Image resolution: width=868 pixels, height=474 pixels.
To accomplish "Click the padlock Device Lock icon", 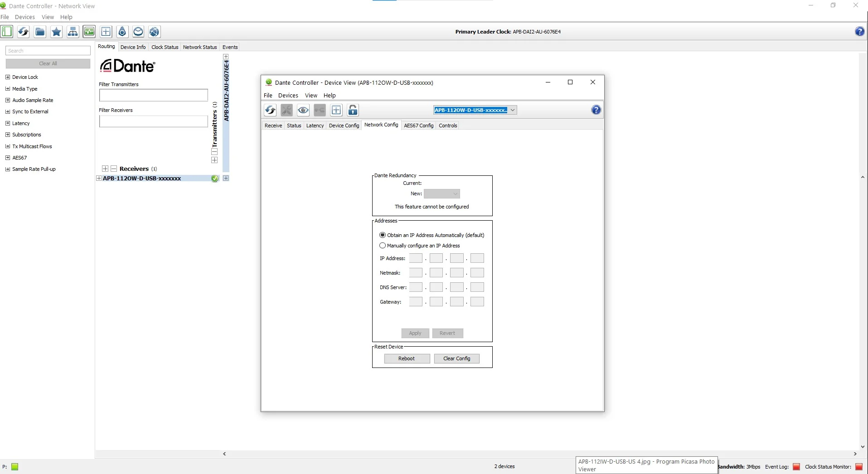I will point(353,110).
